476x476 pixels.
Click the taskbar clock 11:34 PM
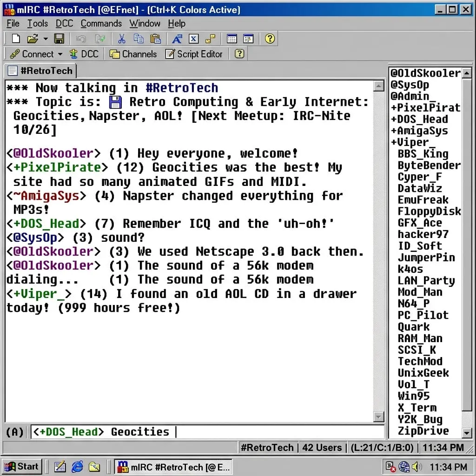pos(448,467)
